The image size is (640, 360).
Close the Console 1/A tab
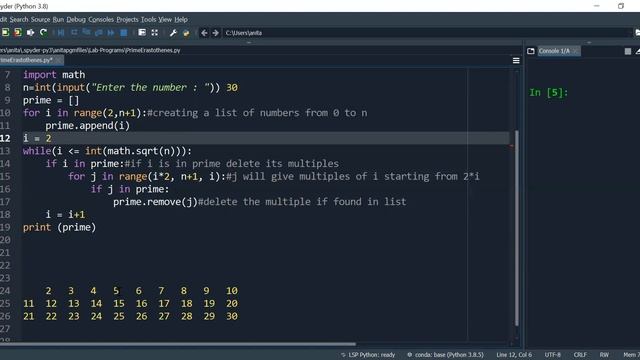[575, 51]
